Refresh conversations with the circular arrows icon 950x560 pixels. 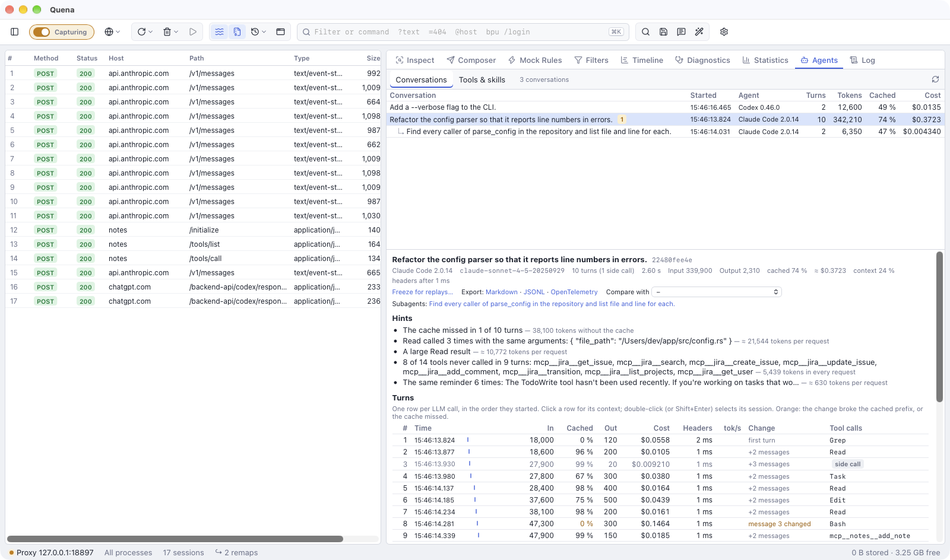(x=935, y=79)
